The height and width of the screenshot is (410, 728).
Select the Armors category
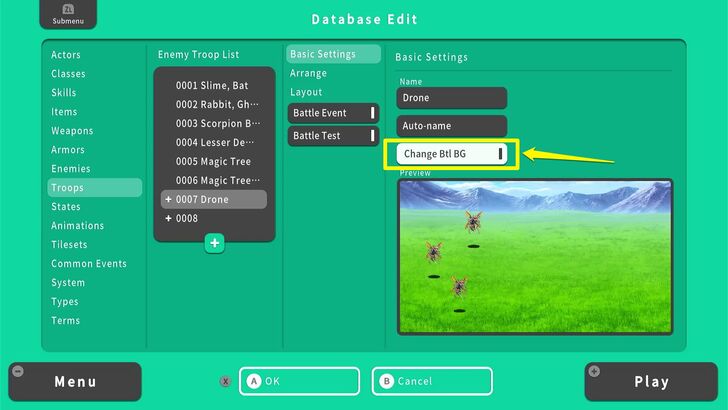(68, 150)
